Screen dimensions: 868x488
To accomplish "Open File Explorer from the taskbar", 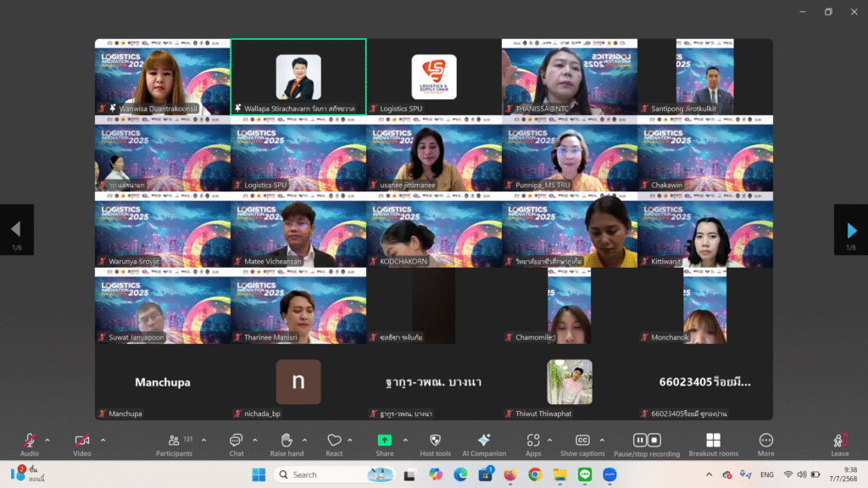I will [559, 474].
